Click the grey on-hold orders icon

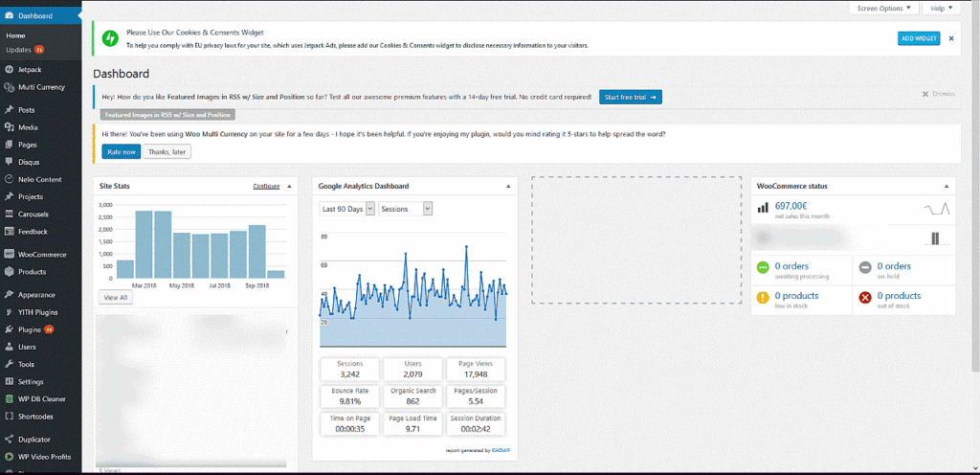click(865, 267)
